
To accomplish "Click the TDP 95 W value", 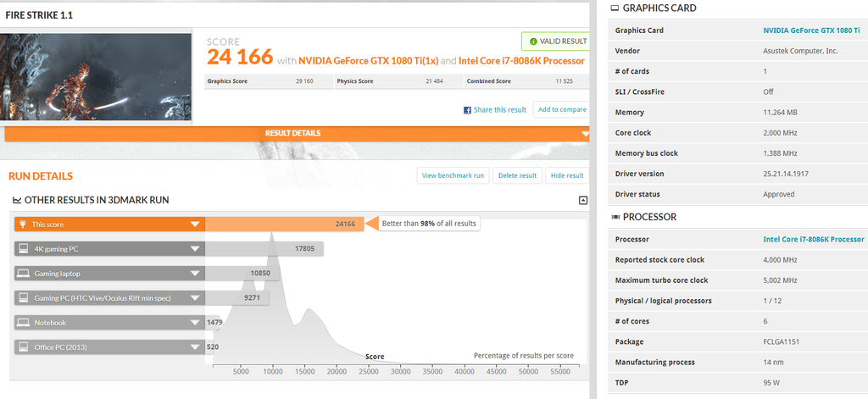I will [771, 382].
